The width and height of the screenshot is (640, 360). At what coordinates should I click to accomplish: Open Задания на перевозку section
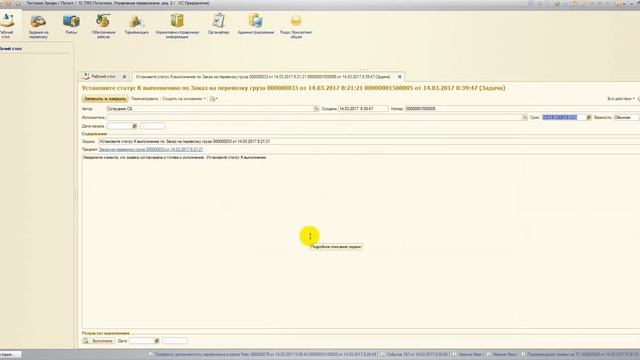(x=38, y=26)
